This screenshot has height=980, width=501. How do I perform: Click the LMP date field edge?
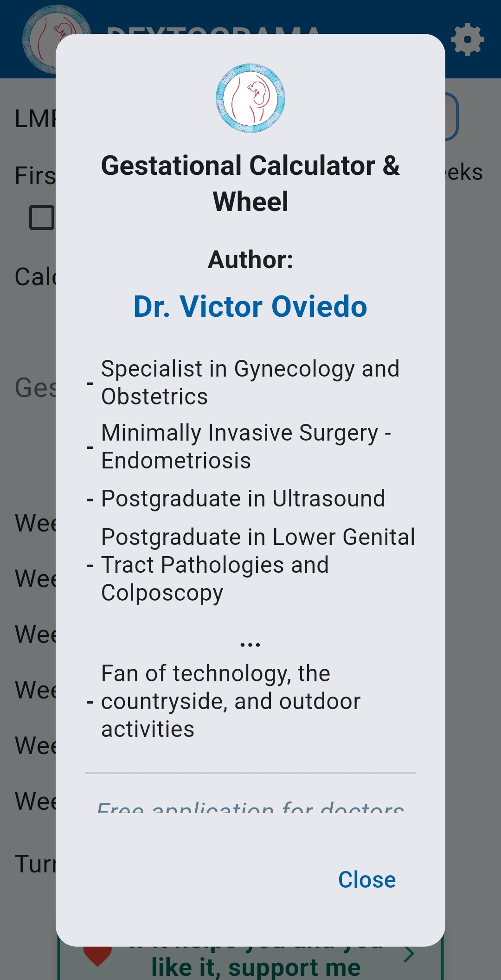tap(452, 117)
